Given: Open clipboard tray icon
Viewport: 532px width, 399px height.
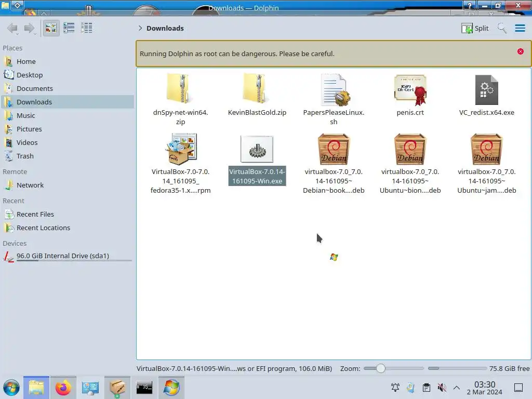Looking at the screenshot, I should [x=427, y=388].
